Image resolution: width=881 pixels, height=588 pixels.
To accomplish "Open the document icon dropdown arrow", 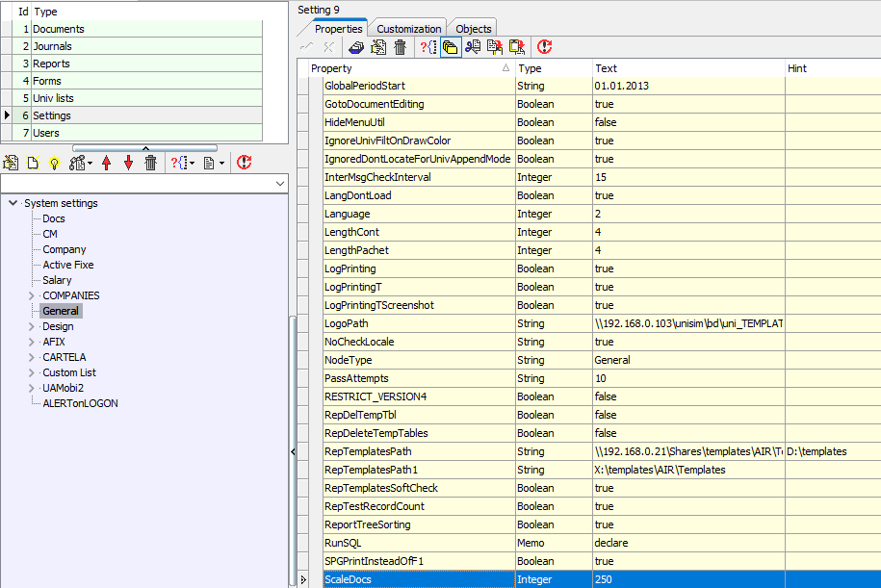I will [222, 164].
